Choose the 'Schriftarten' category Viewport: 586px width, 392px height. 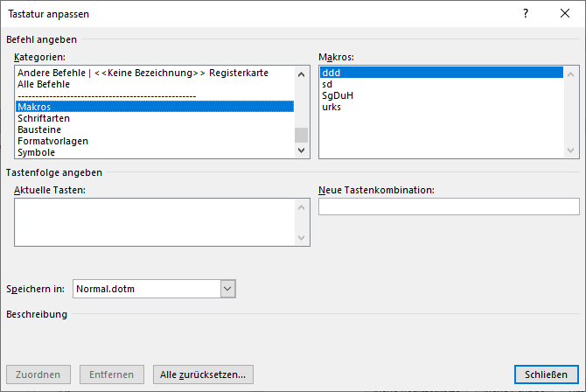point(155,118)
